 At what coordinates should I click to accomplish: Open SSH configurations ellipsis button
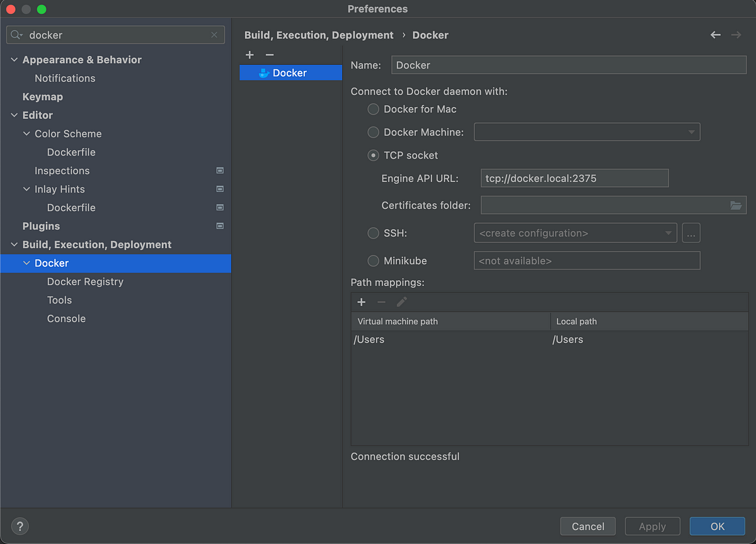[x=691, y=233]
